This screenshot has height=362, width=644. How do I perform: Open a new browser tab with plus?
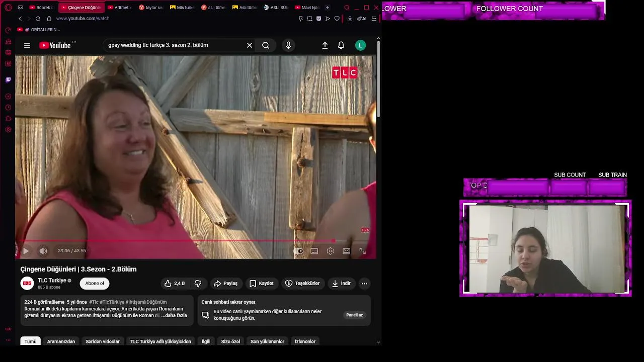click(328, 8)
